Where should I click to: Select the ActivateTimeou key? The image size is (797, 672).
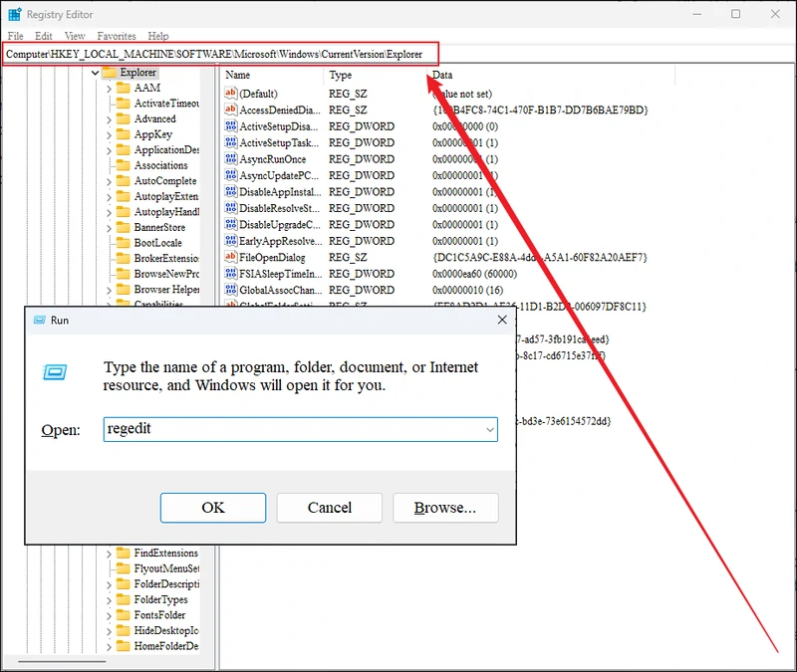(166, 104)
